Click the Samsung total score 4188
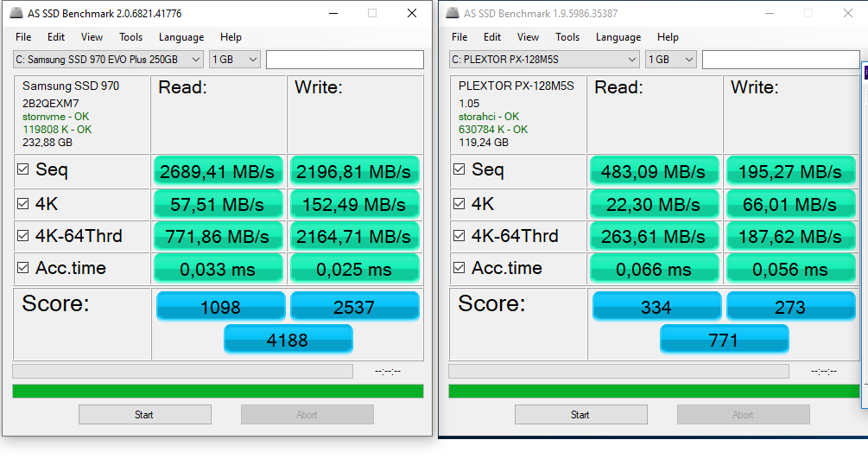The height and width of the screenshot is (459, 868). coord(288,339)
